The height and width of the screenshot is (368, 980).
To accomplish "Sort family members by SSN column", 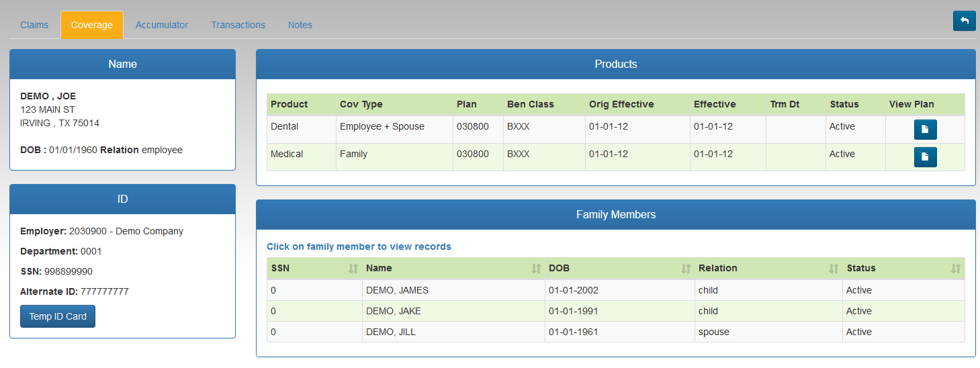I will tap(314, 268).
